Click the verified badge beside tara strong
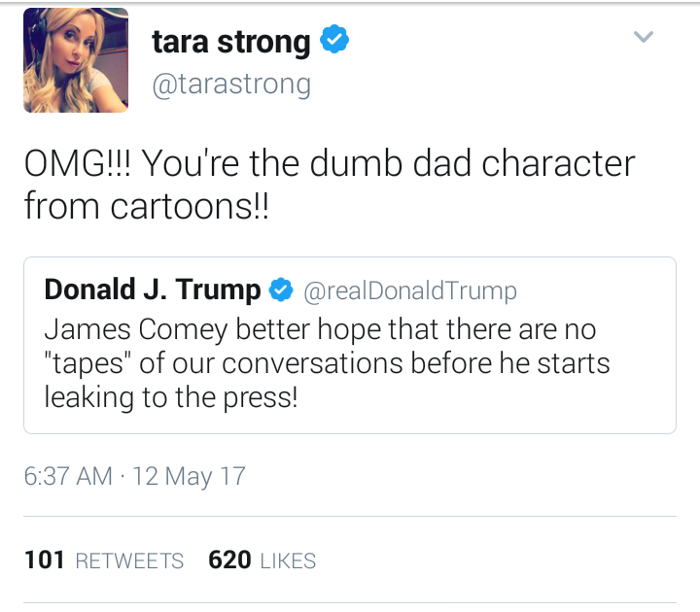The image size is (700, 612). (x=335, y=42)
